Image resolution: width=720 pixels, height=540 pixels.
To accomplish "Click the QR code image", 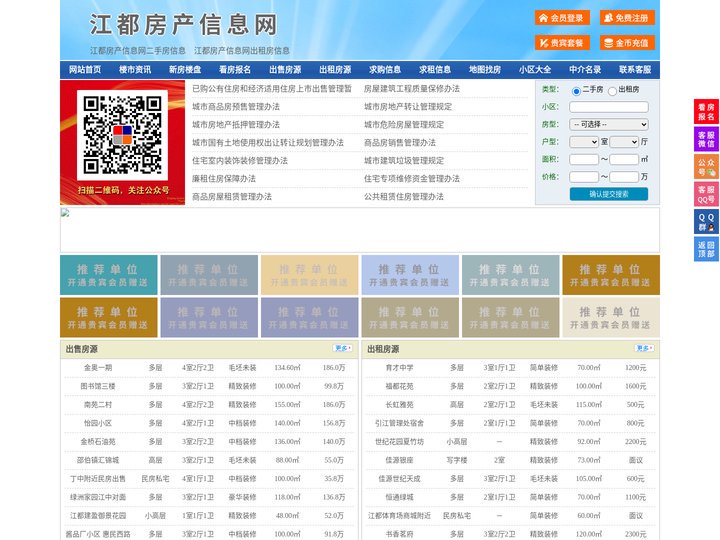I will (122, 135).
